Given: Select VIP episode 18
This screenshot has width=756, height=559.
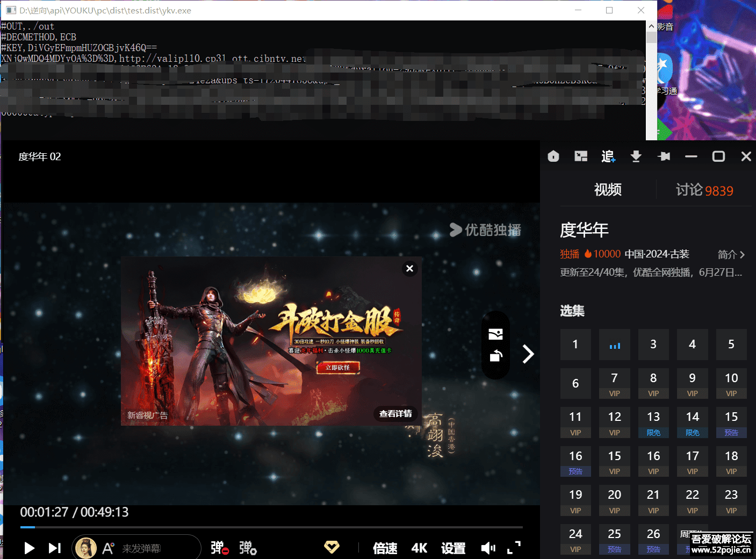Looking at the screenshot, I should click(731, 461).
